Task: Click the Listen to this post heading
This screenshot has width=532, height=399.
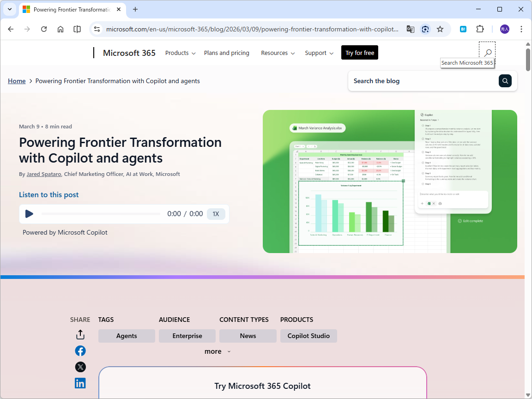Action: pyautogui.click(x=49, y=195)
